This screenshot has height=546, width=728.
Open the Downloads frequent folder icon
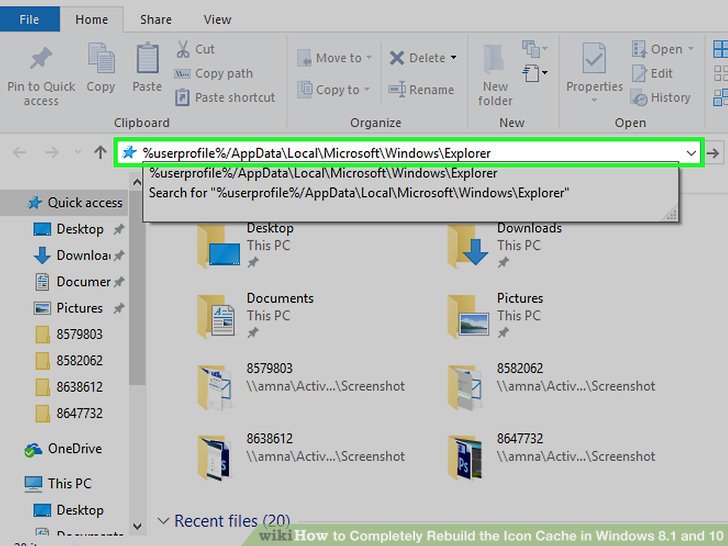[469, 247]
